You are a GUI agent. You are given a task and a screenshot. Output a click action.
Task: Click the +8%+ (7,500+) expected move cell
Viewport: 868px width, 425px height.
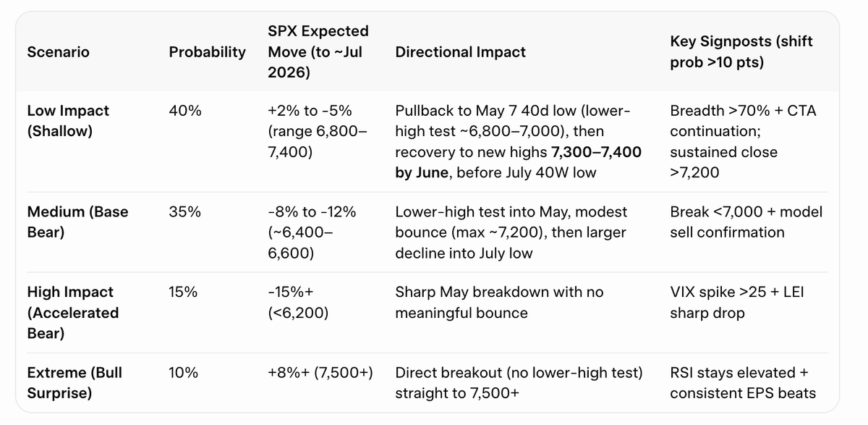[320, 373]
